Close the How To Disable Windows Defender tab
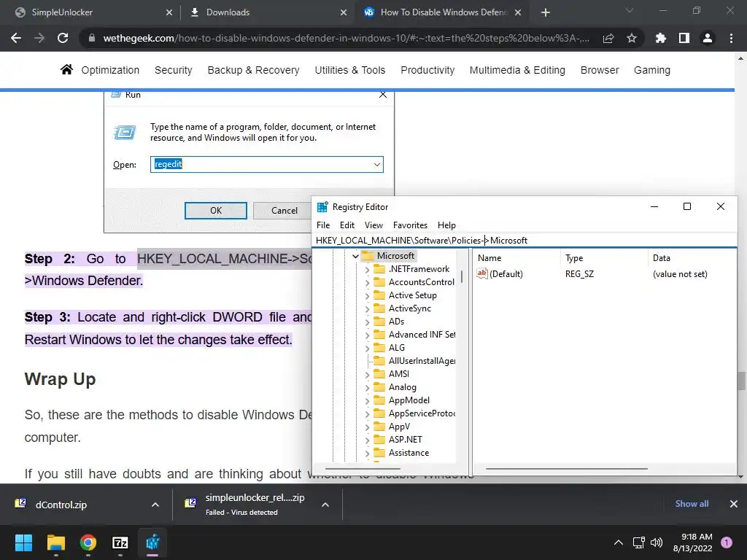 coord(518,12)
